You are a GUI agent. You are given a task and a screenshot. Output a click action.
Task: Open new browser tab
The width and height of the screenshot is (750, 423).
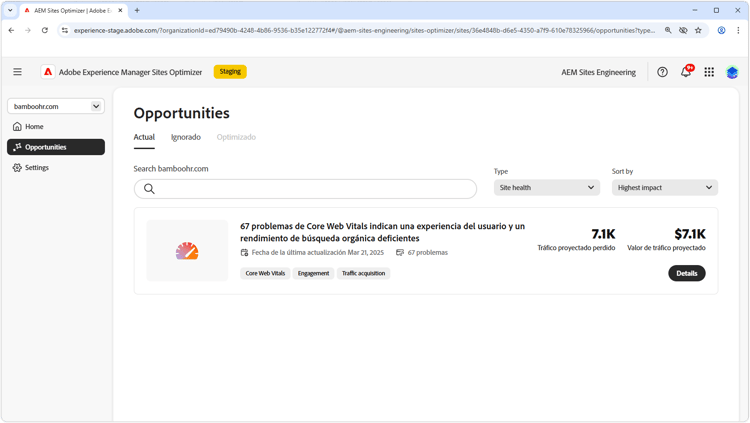[137, 10]
